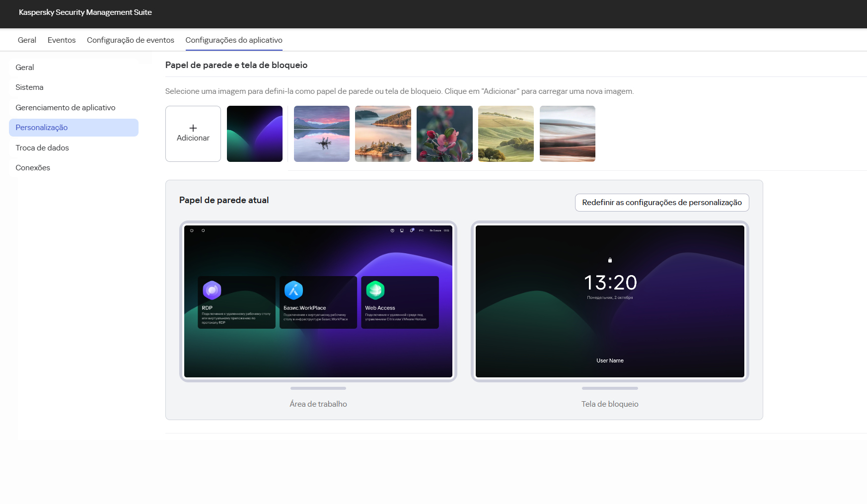Viewport: 867px width, 504px height.
Task: Select Sistema in the settings sidebar
Action: point(29,87)
